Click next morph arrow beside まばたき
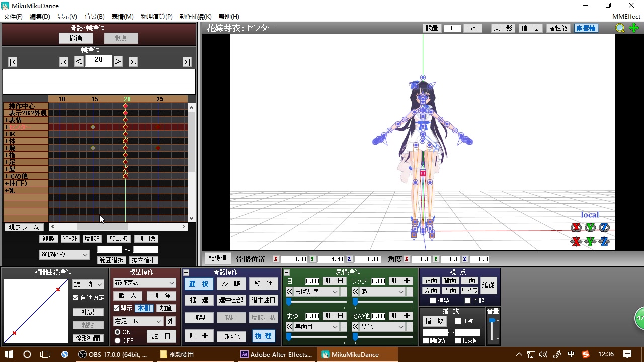Viewport: 644px width, 362px height. pyautogui.click(x=343, y=292)
